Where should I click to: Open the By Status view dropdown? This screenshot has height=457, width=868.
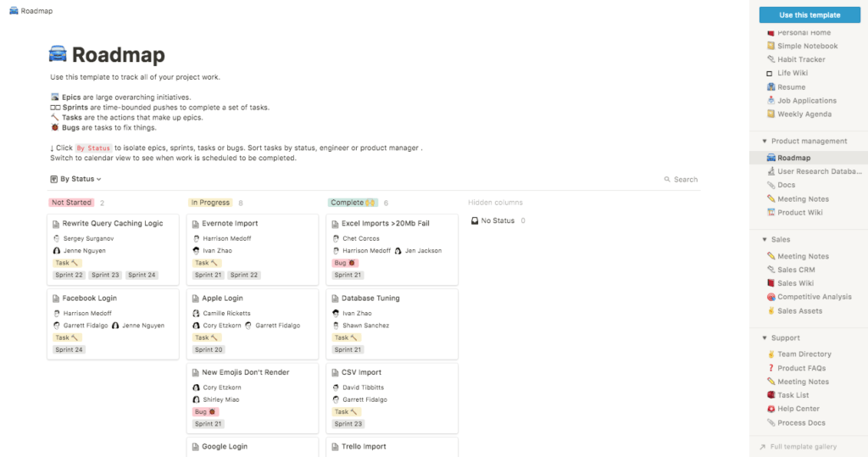coord(75,179)
